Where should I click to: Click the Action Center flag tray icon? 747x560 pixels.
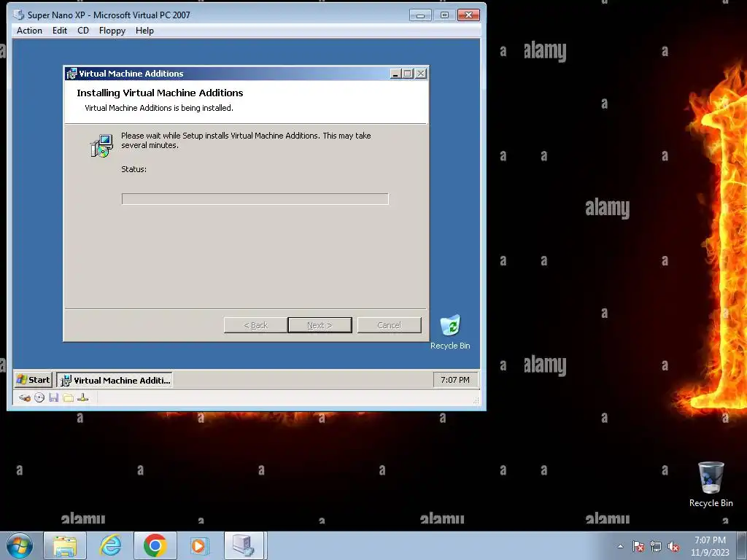(x=638, y=547)
